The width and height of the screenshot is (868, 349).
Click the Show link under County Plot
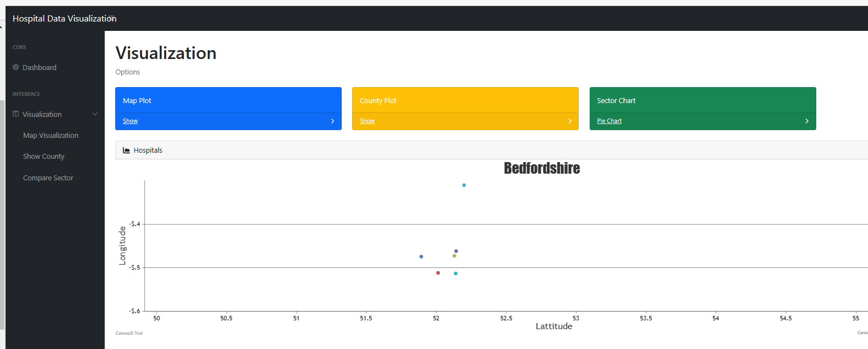coord(367,121)
